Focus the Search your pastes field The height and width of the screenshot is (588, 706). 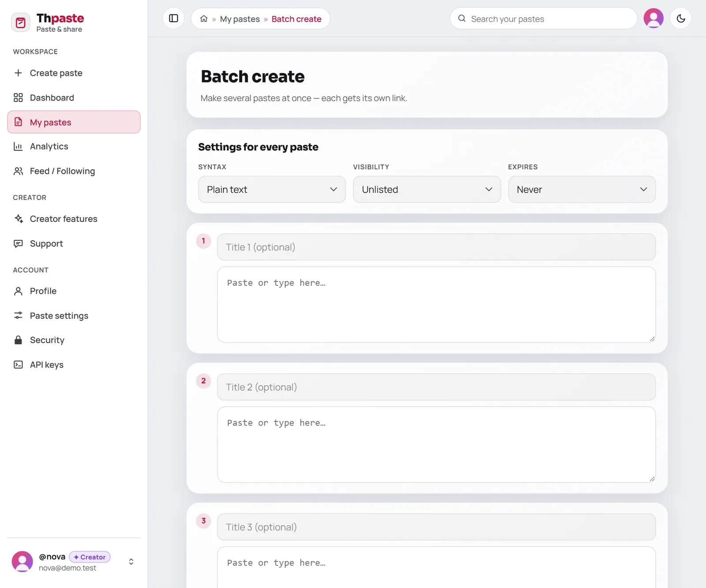click(x=544, y=19)
